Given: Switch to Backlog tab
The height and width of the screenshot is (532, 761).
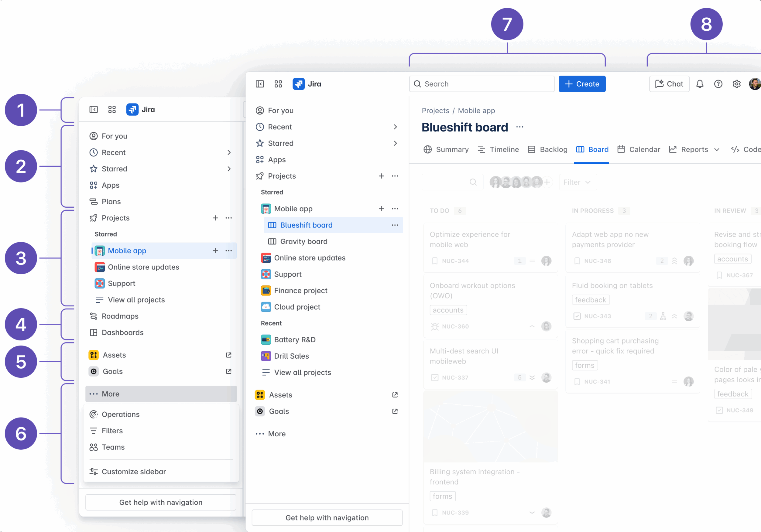Looking at the screenshot, I should coord(547,149).
